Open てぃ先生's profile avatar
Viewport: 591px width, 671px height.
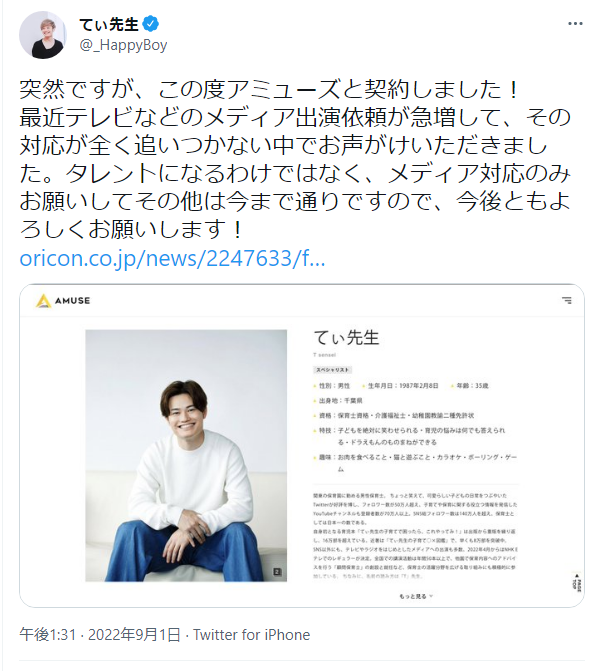pyautogui.click(x=43, y=35)
